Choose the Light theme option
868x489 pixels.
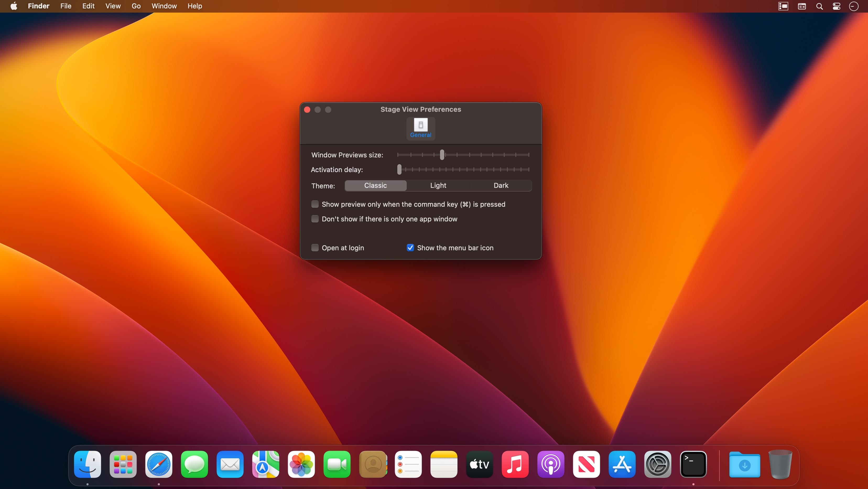pyautogui.click(x=438, y=185)
